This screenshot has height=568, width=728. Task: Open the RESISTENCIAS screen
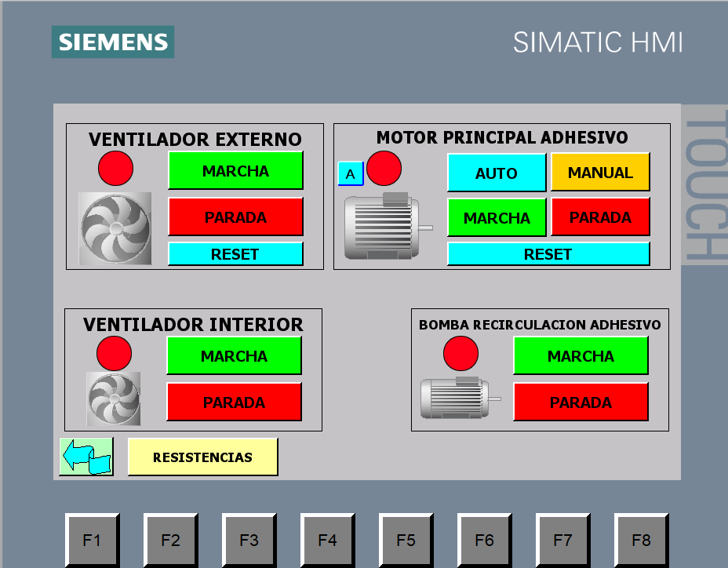203,457
